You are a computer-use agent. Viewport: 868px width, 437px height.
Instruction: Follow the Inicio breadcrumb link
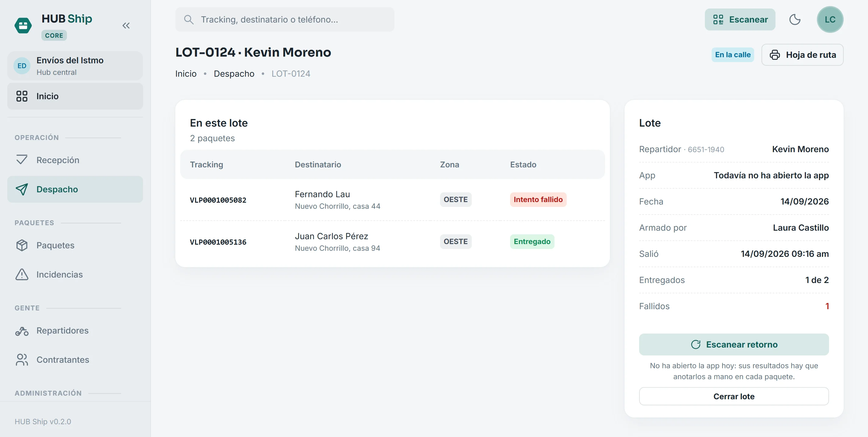(x=186, y=74)
